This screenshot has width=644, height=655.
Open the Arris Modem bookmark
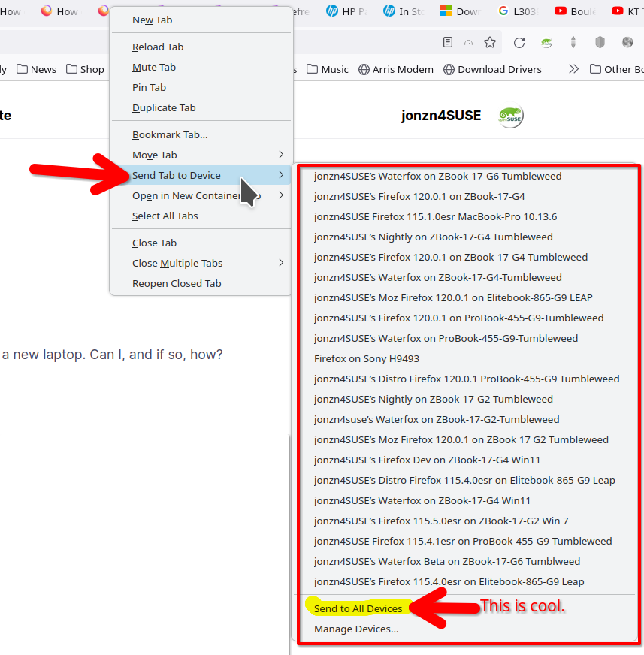396,69
